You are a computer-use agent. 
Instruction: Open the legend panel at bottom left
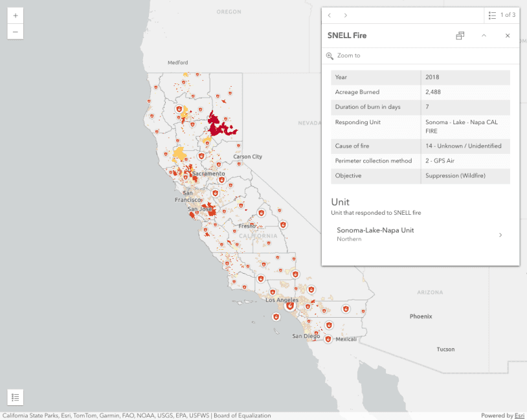[15, 397]
